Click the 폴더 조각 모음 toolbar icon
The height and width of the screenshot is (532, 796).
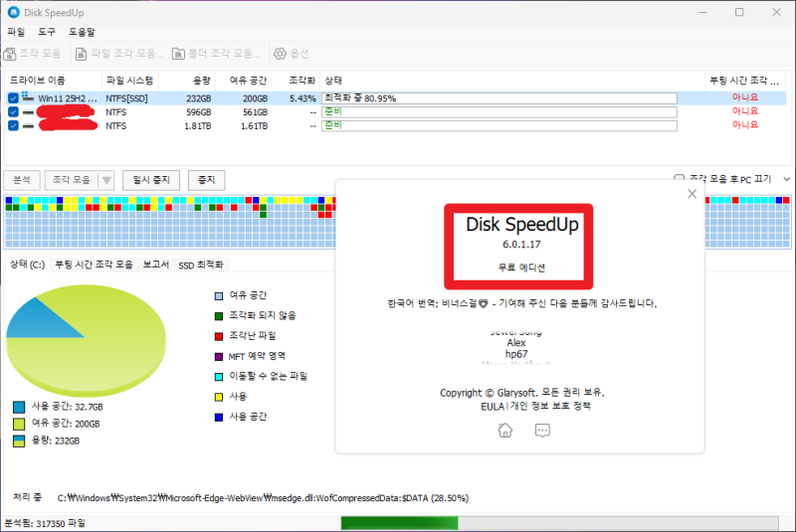click(178, 54)
